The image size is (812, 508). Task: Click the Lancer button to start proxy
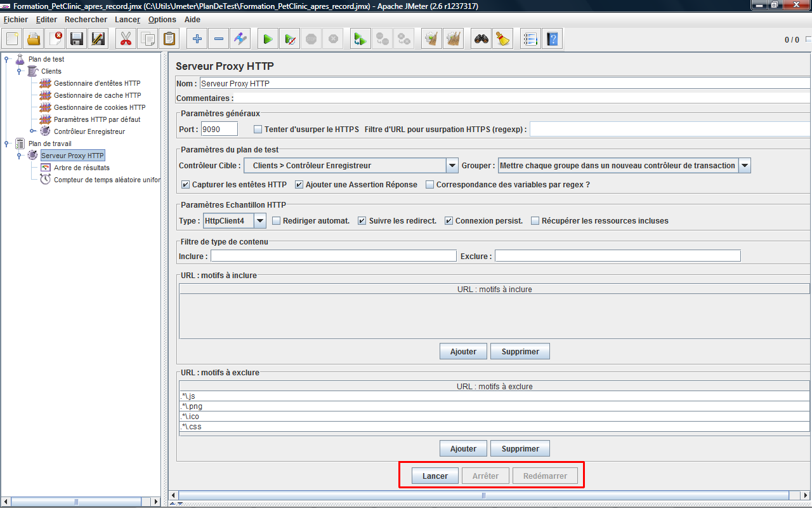(435, 476)
